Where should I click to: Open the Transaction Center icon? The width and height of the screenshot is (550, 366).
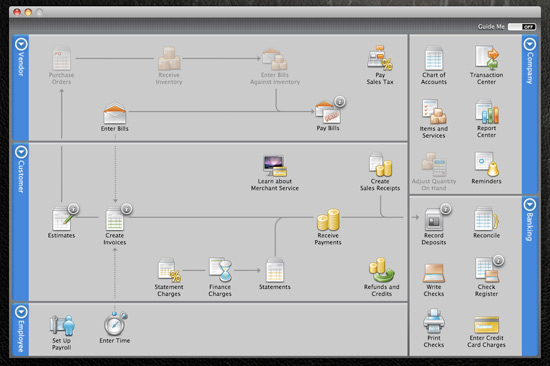pos(487,58)
